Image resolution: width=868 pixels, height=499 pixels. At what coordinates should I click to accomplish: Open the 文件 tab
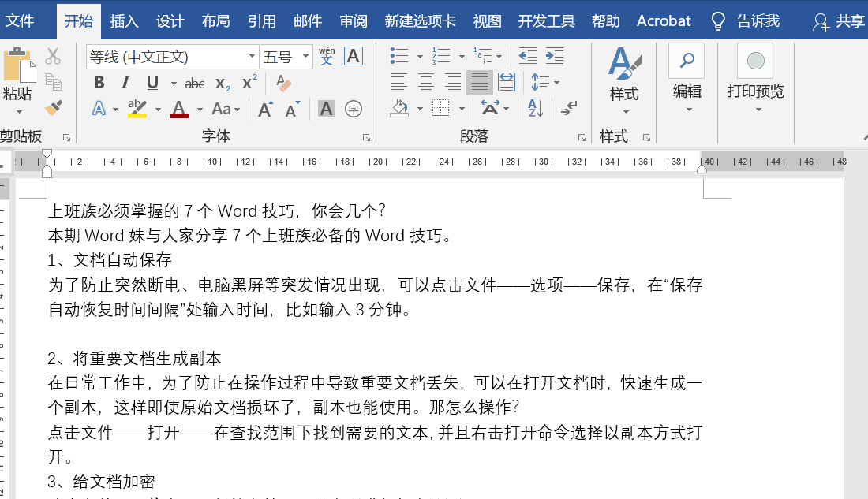[20, 21]
